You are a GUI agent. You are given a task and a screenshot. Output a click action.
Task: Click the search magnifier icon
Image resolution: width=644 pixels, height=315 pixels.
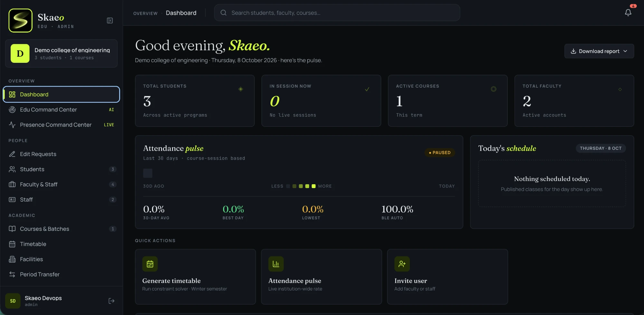click(223, 13)
